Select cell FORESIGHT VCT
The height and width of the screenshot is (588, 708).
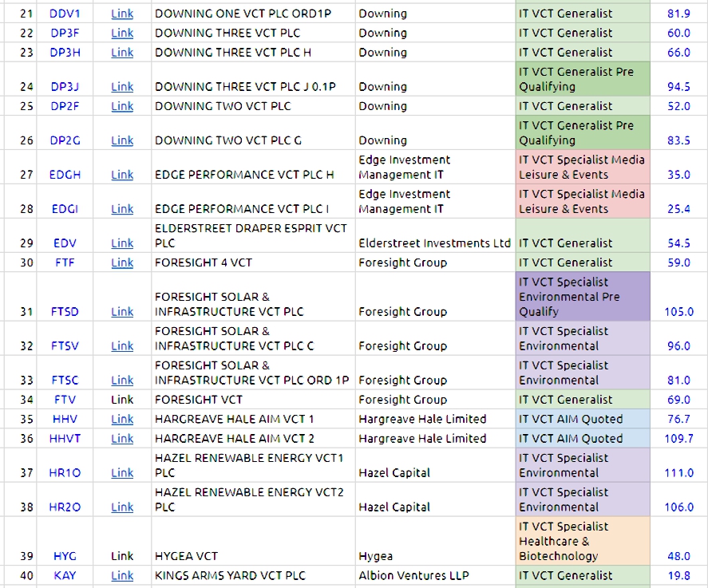tap(254, 400)
